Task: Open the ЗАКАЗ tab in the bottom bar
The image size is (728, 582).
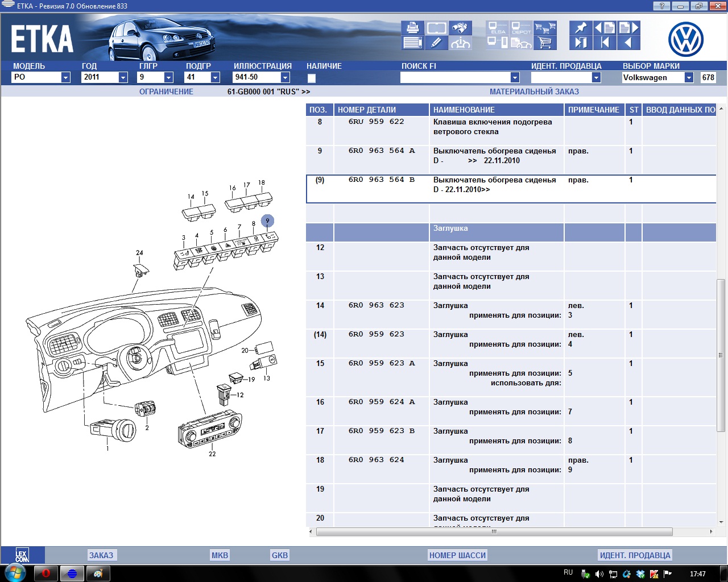Action: [101, 555]
